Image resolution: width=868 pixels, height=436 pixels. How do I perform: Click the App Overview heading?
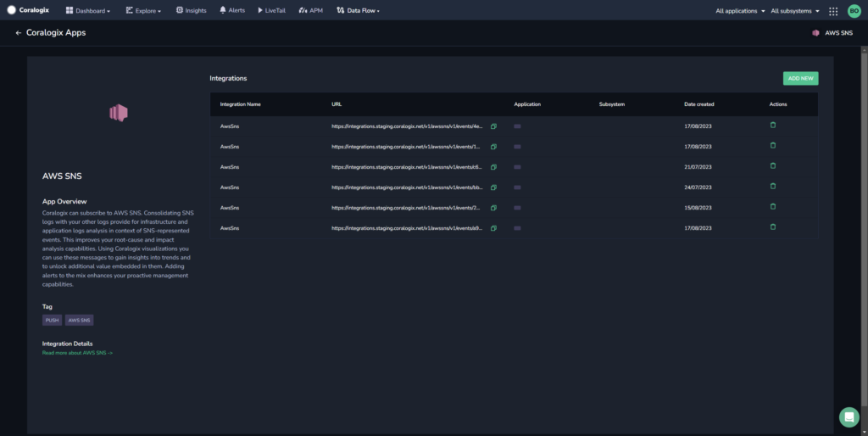64,201
